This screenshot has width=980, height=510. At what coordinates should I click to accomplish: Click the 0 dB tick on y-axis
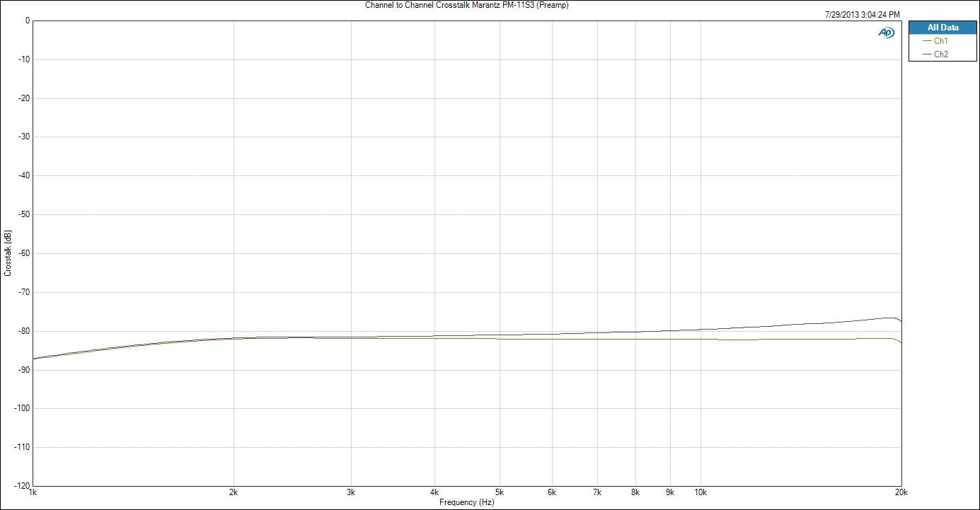tap(27, 21)
